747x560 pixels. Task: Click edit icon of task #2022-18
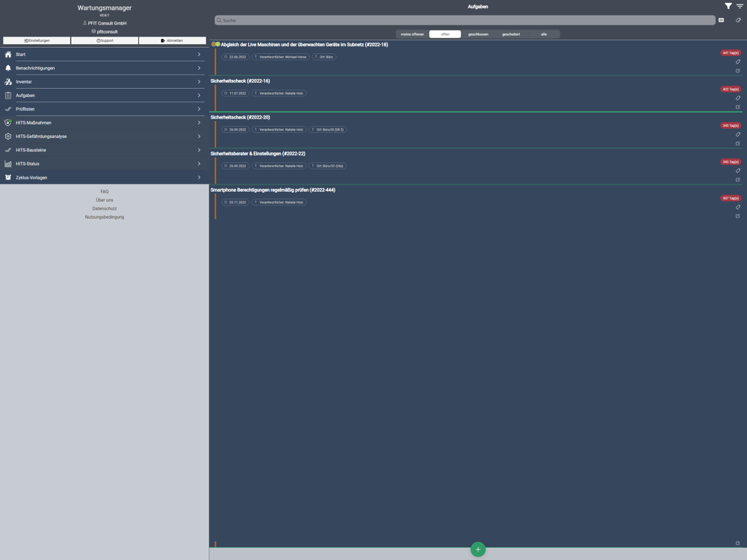pos(738,70)
